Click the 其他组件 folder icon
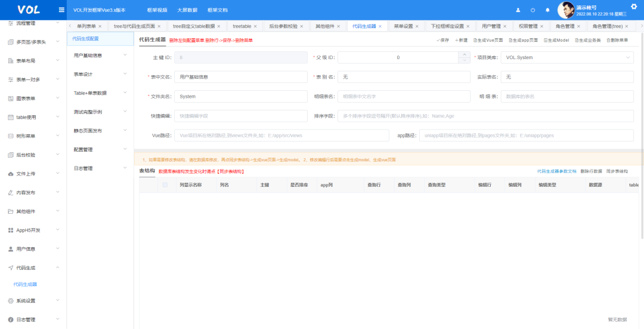644x329 pixels. [11, 211]
